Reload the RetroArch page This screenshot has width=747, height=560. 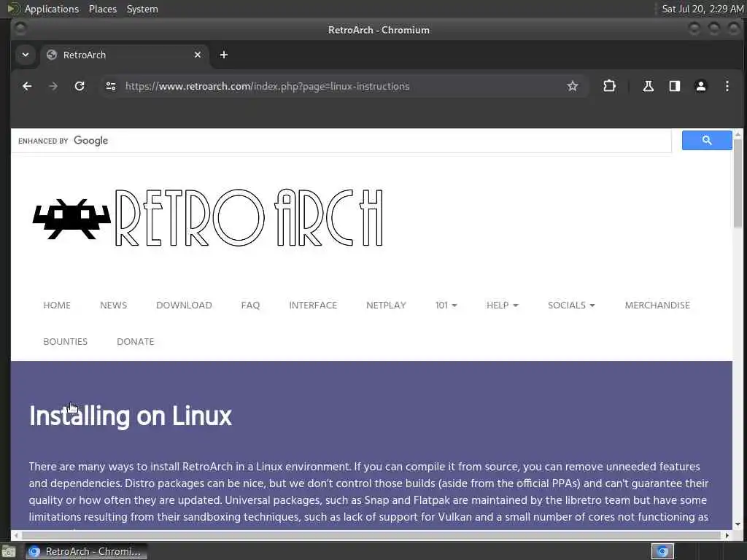tap(80, 86)
